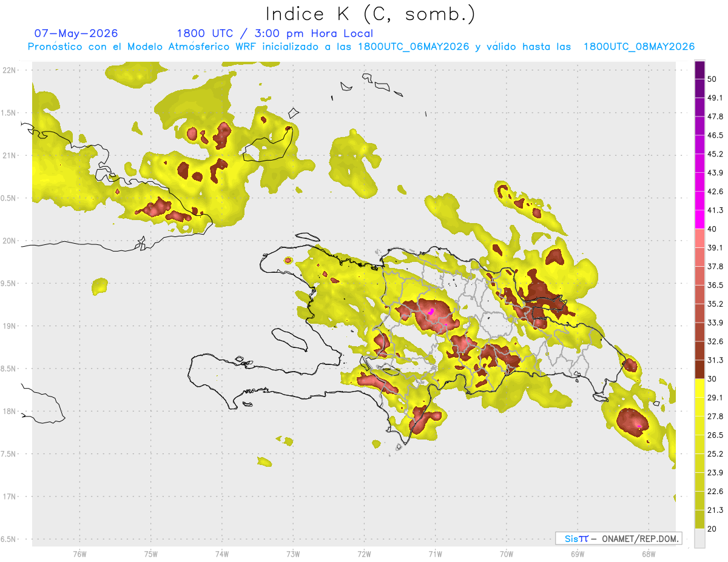Click the yellow 29.1 legend color band
Viewport: 728px width, 562px height.
(700, 388)
